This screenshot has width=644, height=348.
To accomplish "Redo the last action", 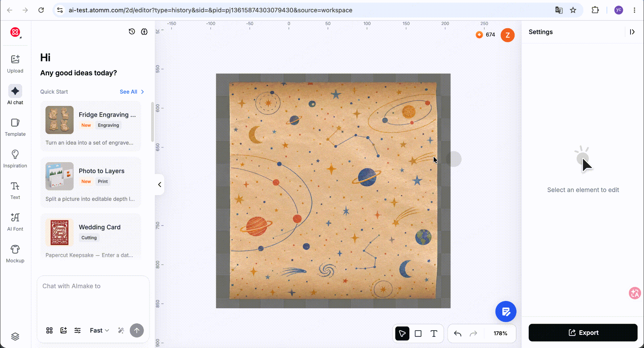I will (473, 334).
